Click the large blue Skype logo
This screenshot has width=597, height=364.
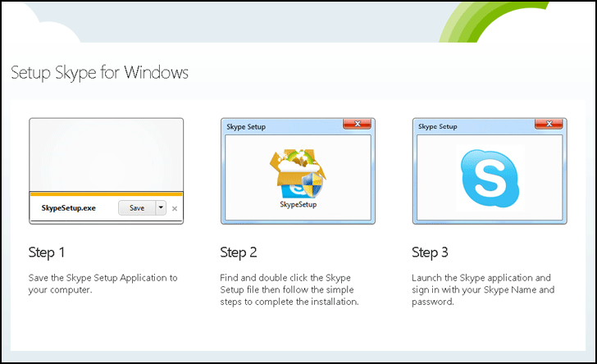pos(490,177)
